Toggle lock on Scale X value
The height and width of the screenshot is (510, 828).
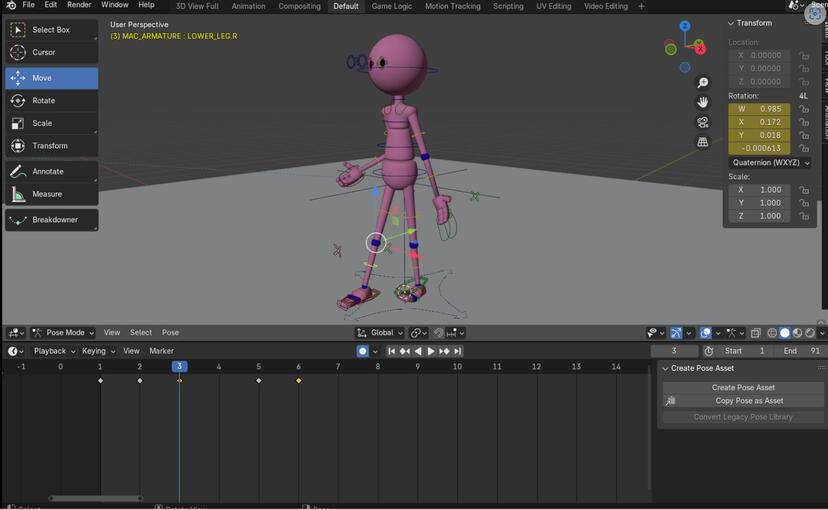804,190
